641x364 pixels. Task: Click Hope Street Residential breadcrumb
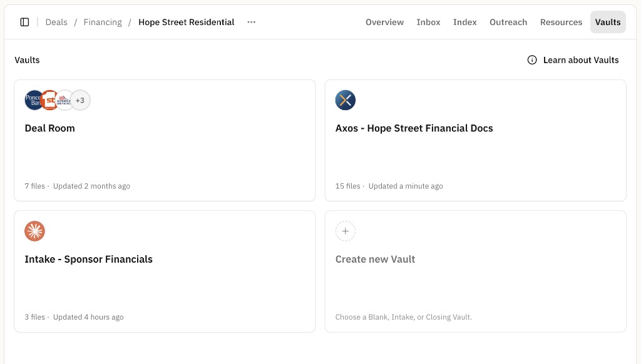187,22
